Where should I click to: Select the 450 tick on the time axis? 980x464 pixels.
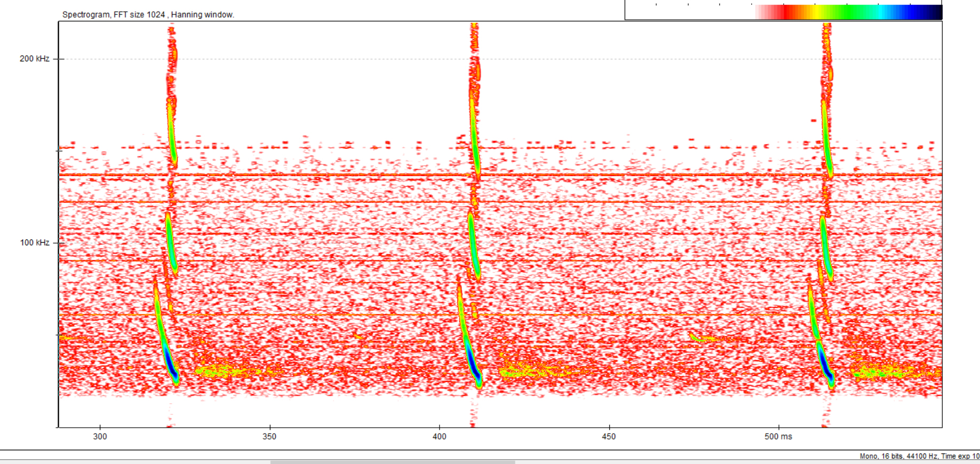[609, 436]
